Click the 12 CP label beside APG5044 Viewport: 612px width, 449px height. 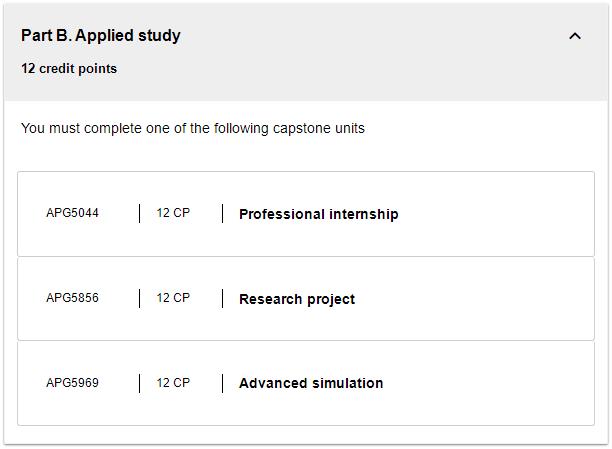tap(173, 213)
